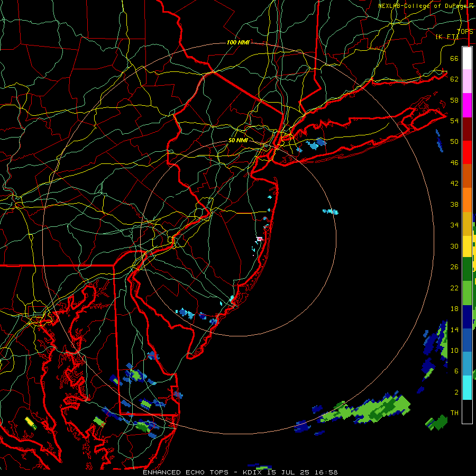Click the "K FT" units label

tap(447, 36)
